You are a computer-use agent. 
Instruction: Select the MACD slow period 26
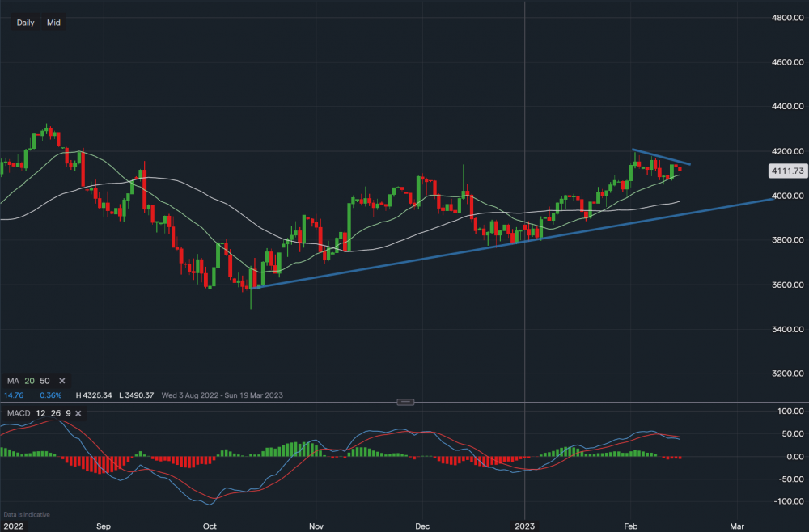[53, 413]
